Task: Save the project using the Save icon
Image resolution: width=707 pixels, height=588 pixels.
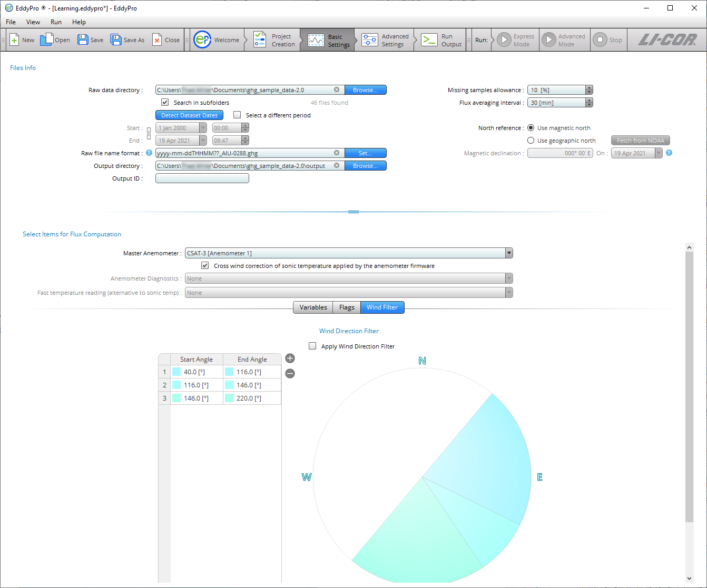Action: (91, 40)
